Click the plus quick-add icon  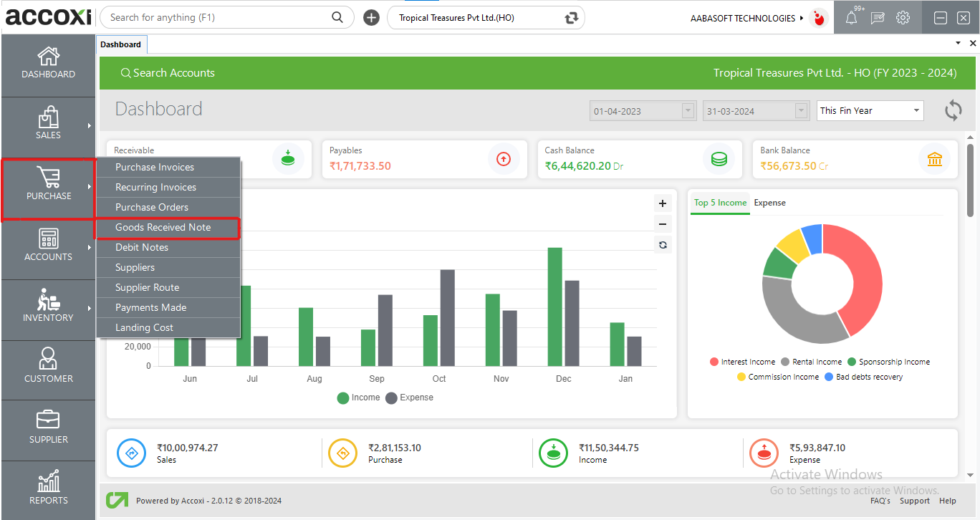click(x=371, y=18)
